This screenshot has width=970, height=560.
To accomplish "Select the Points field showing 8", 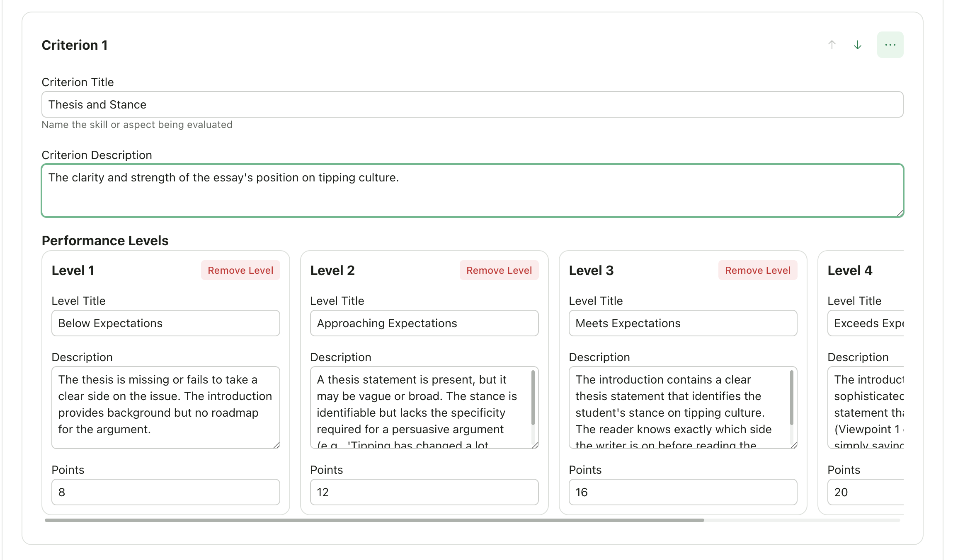I will click(165, 492).
